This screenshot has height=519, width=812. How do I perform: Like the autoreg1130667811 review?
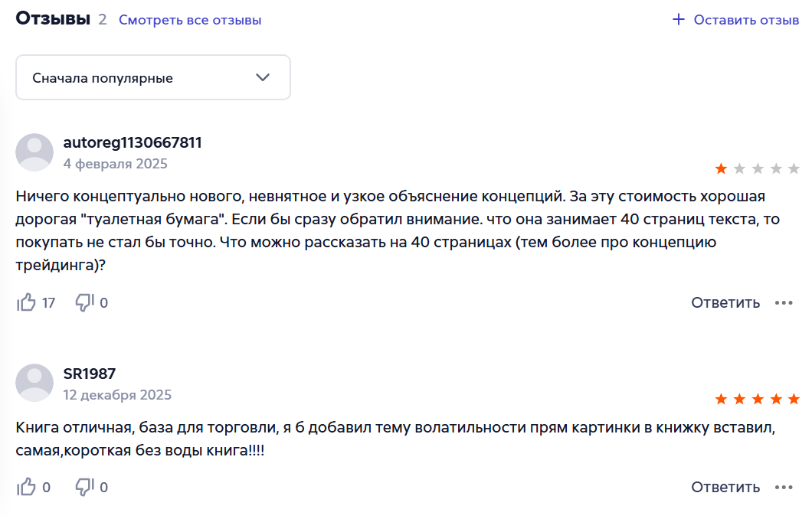click(26, 302)
